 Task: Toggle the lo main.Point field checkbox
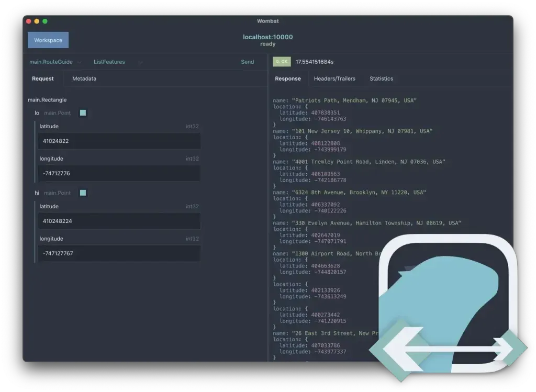pos(83,113)
